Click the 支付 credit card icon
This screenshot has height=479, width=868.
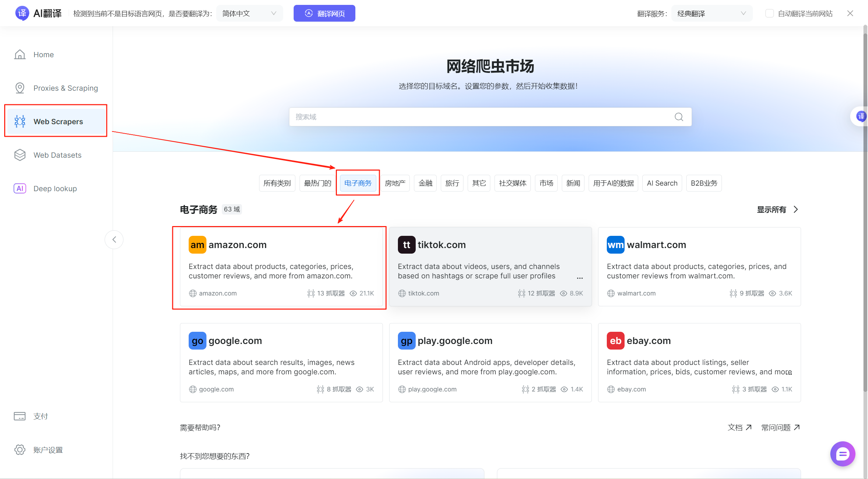point(20,416)
